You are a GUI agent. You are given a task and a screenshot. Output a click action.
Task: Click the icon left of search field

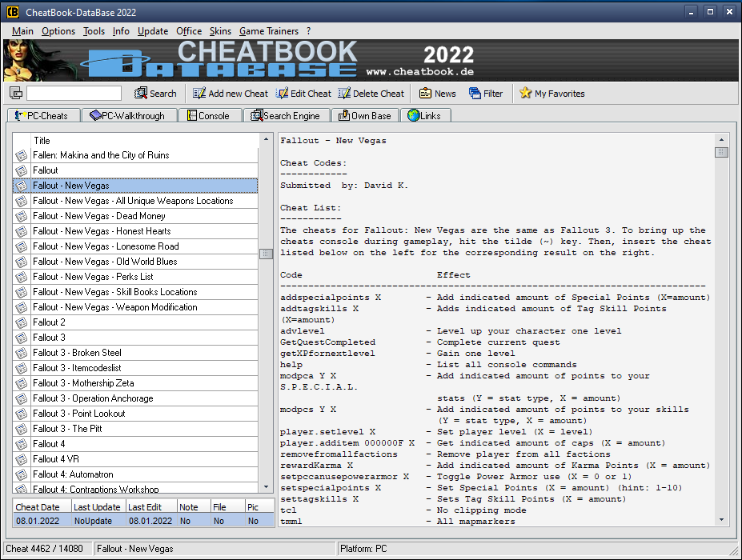(16, 93)
